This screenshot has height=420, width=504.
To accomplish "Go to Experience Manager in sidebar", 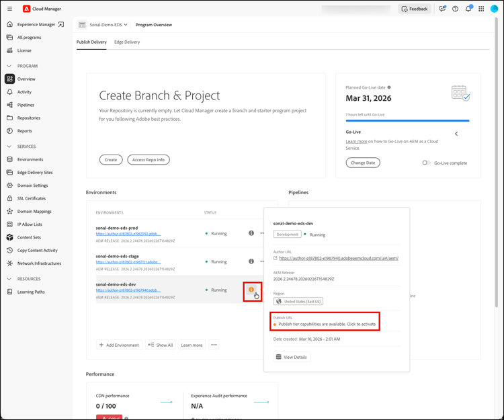I will pyautogui.click(x=36, y=24).
